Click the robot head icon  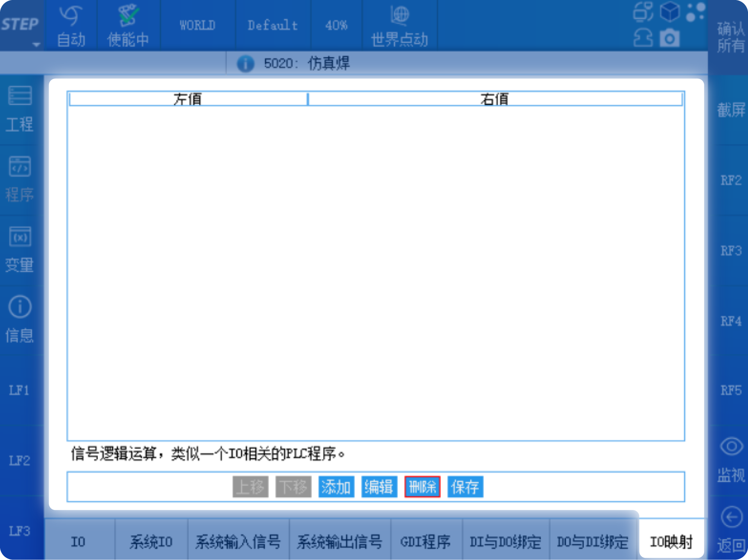click(x=643, y=38)
